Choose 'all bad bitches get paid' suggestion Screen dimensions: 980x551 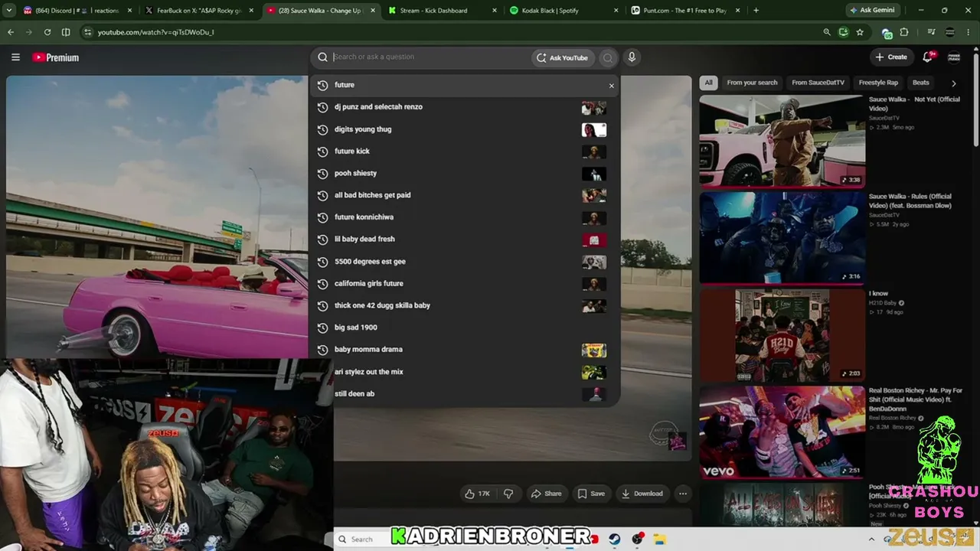pyautogui.click(x=464, y=195)
